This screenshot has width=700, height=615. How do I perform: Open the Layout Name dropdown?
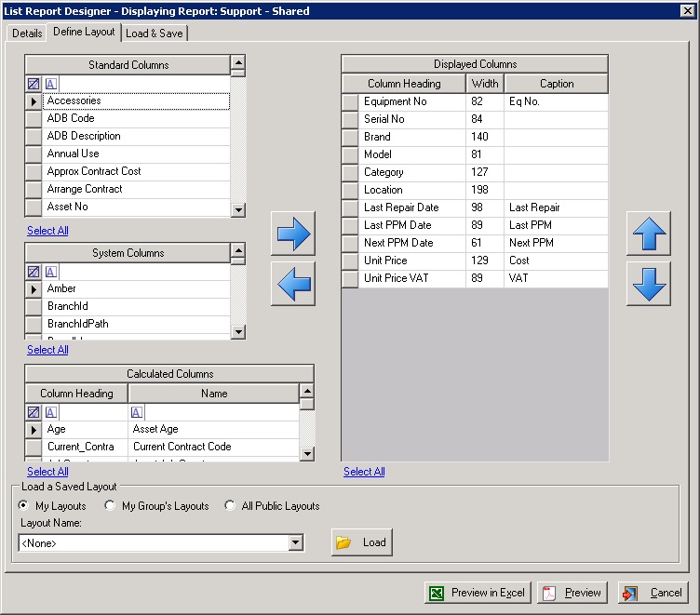[x=296, y=542]
